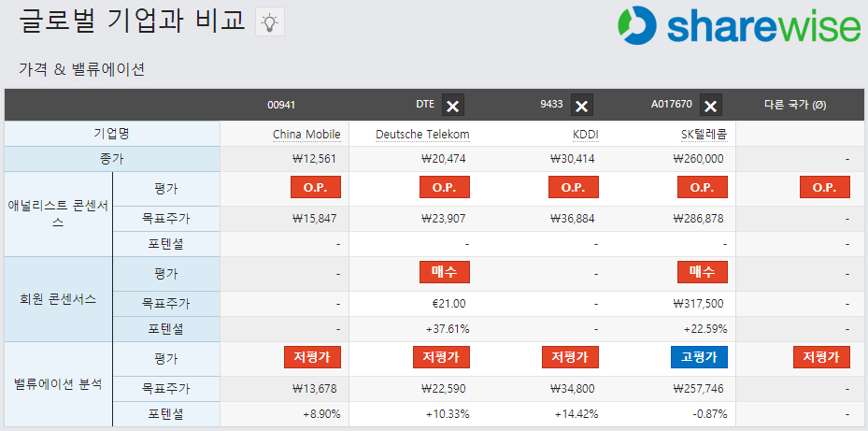
Task: Click the 저평가 valuation badge for China Mobile
Action: coord(312,357)
